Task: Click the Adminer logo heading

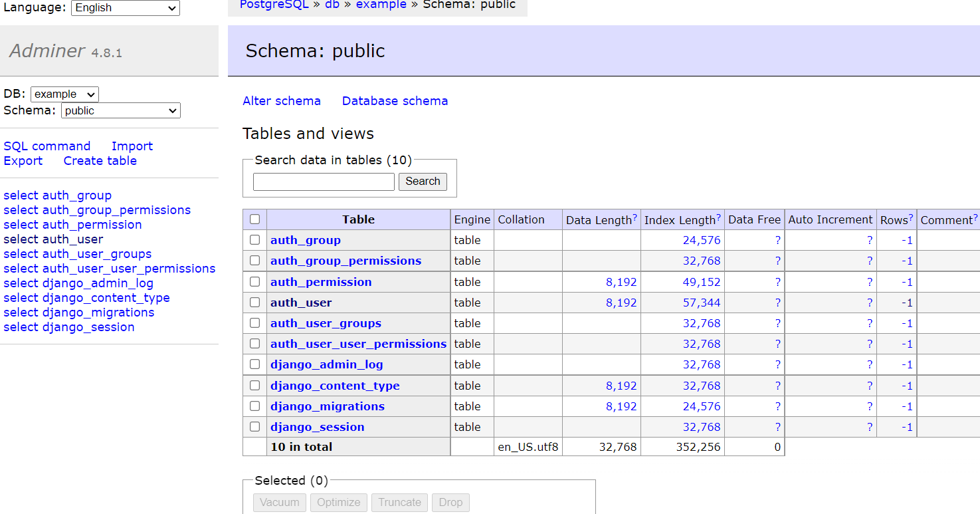Action: coord(47,51)
